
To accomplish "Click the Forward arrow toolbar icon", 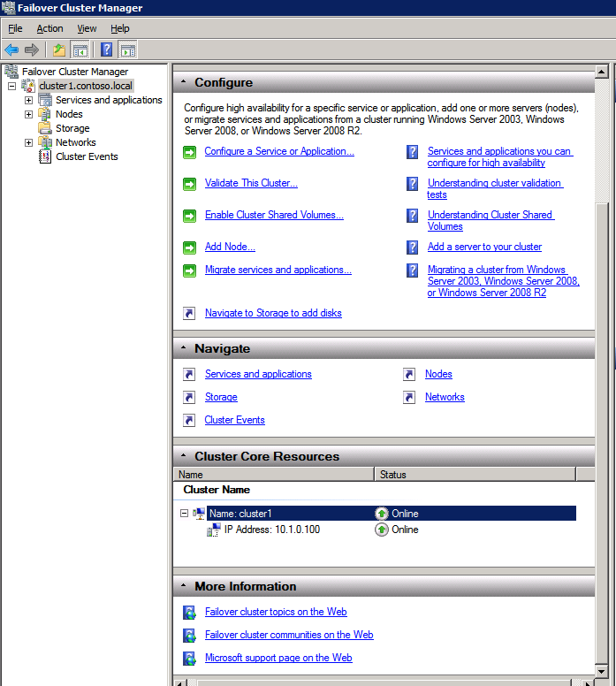I will click(32, 50).
